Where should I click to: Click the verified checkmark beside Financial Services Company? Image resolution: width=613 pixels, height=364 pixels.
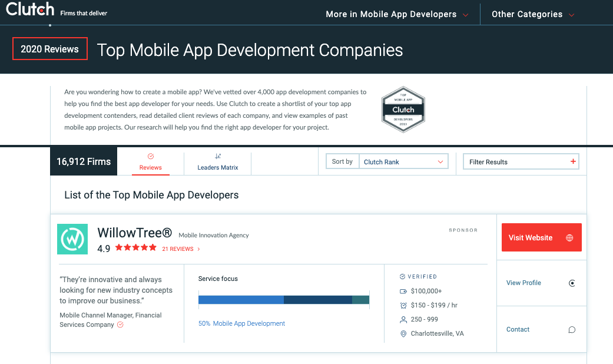click(120, 325)
